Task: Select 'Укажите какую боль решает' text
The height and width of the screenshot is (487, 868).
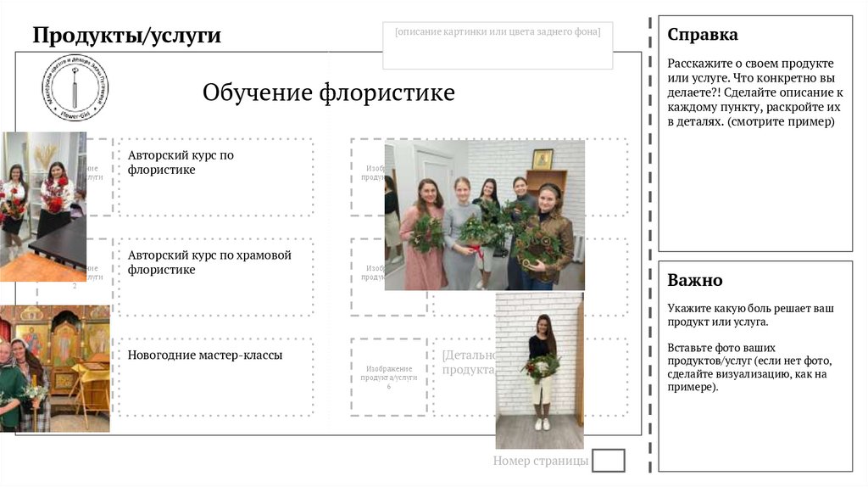Action: (750, 315)
